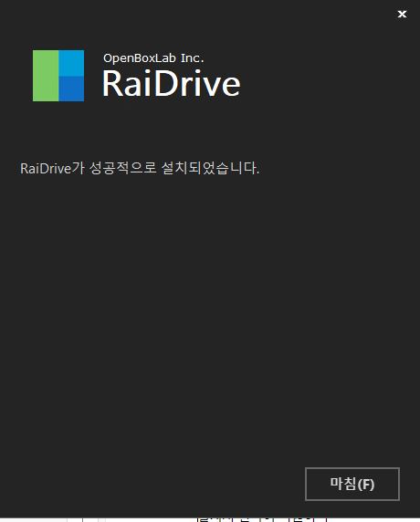This screenshot has height=522, width=420.
Task: Close the RaiDrive installer window
Action: coord(402,14)
